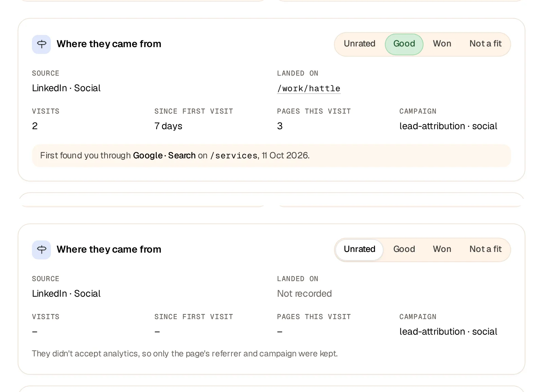The image size is (543, 392).
Task: Click 'SINCE FIRST VISIT' label in second card
Action: (194, 317)
